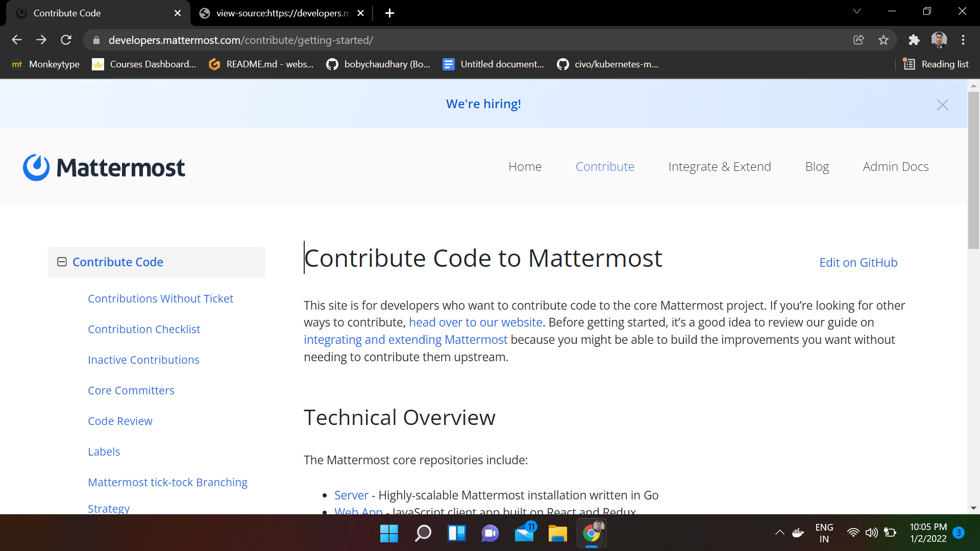Collapse the Contribute Code sidebar section
The image size is (980, 551).
61,262
